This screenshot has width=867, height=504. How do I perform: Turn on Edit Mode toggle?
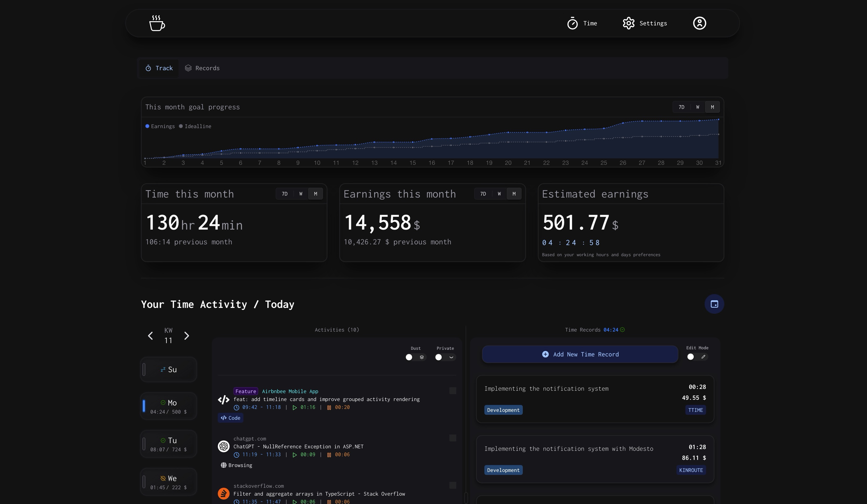[x=697, y=357]
